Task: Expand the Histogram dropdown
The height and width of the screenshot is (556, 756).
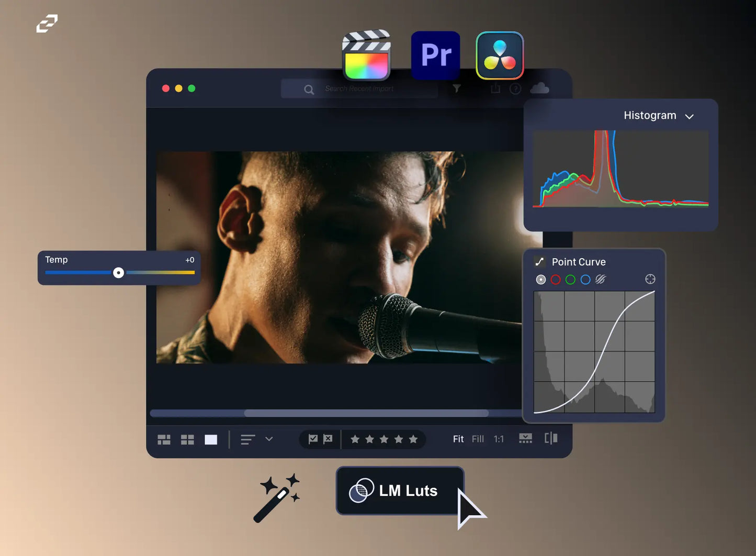Action: [689, 116]
